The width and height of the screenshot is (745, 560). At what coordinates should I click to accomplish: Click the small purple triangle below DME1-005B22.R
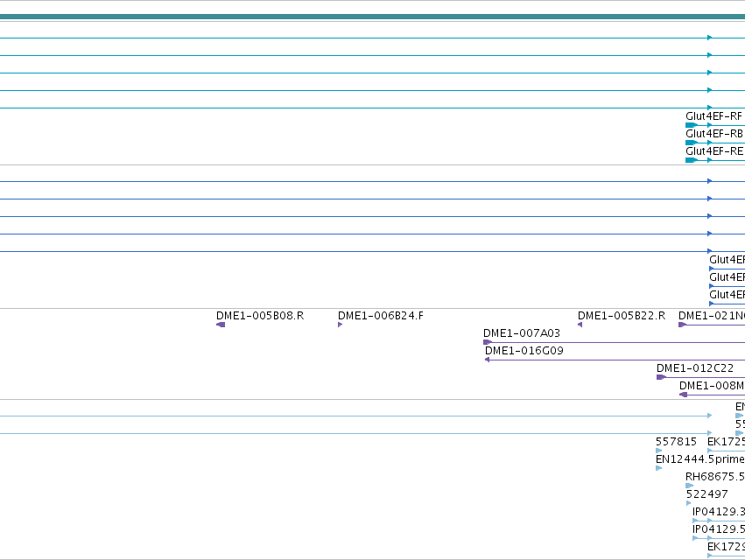(x=580, y=325)
